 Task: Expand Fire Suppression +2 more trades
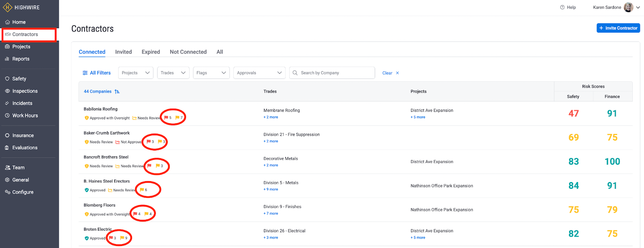point(271,141)
